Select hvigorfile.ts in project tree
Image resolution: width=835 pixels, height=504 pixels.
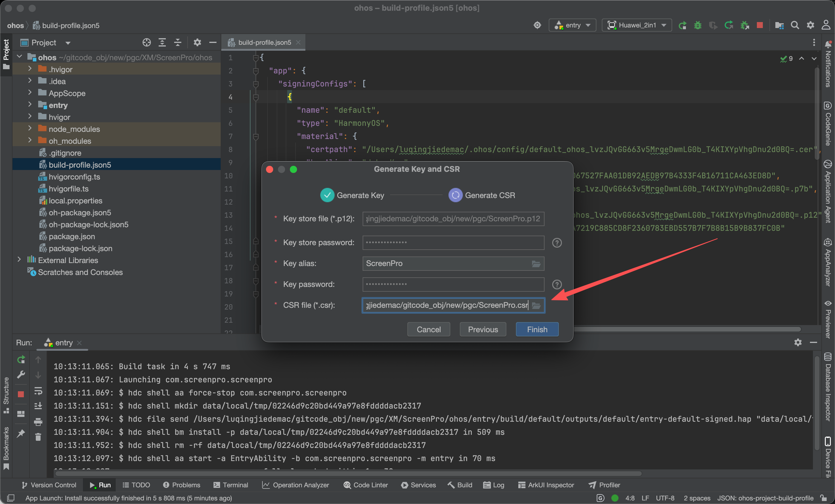[x=69, y=189]
